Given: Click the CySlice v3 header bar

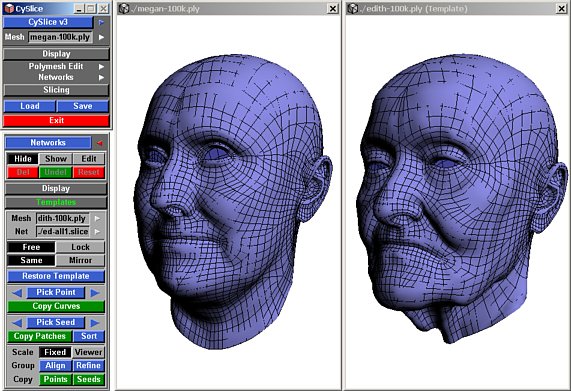Looking at the screenshot, I should point(48,22).
